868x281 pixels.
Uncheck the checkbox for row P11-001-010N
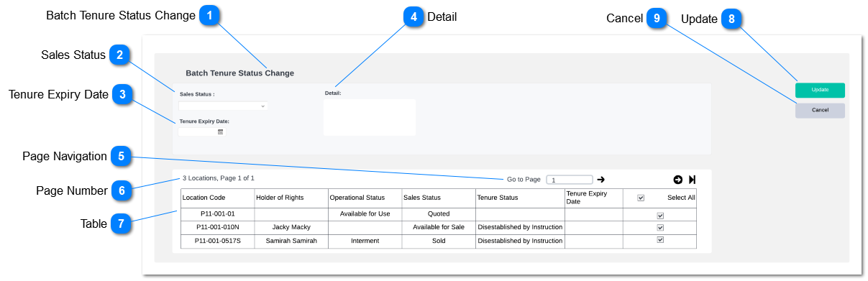tap(660, 227)
